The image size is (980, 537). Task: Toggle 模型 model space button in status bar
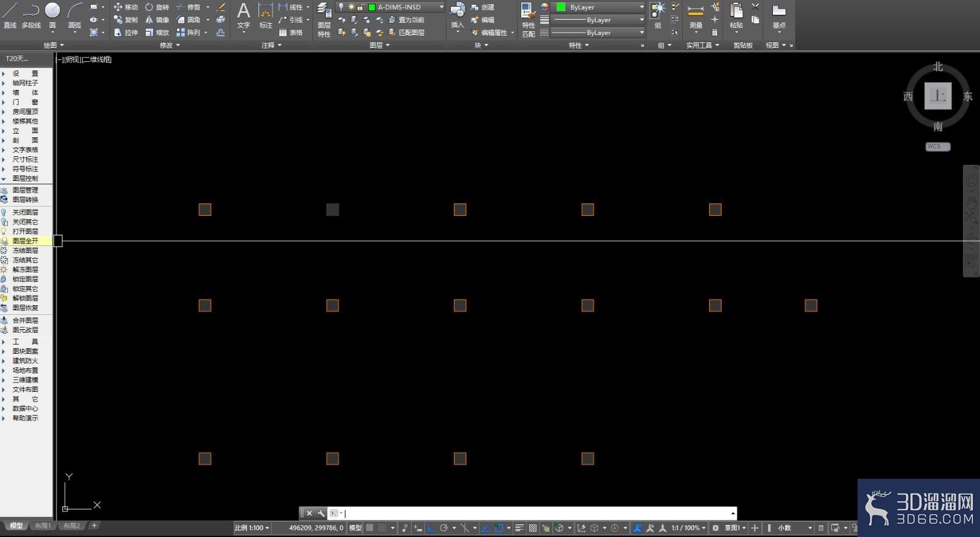pyautogui.click(x=355, y=528)
